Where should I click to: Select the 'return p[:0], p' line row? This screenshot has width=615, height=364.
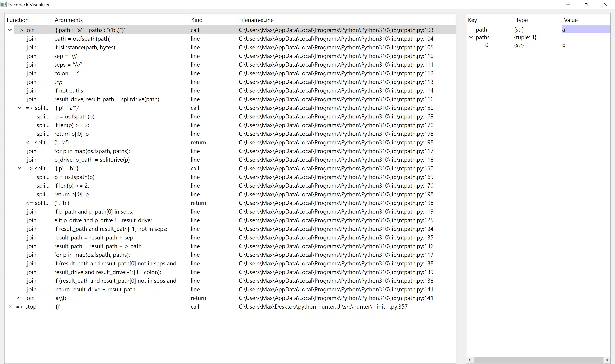(71, 134)
